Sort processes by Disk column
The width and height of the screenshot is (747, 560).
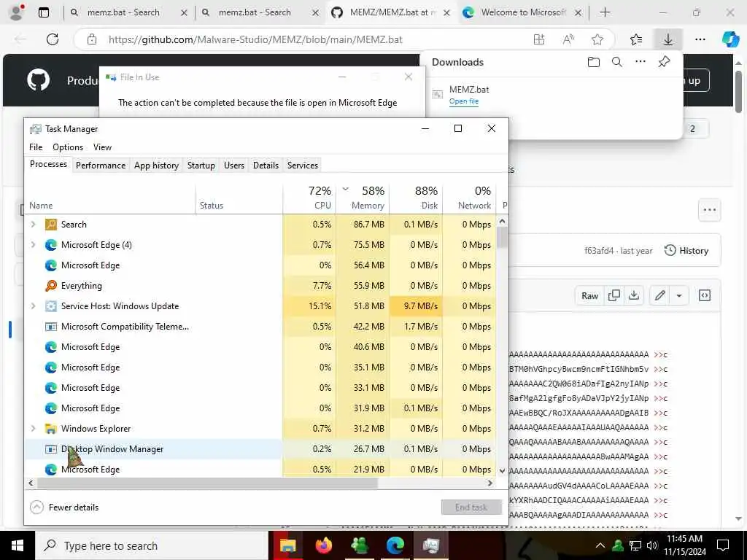pos(417,198)
